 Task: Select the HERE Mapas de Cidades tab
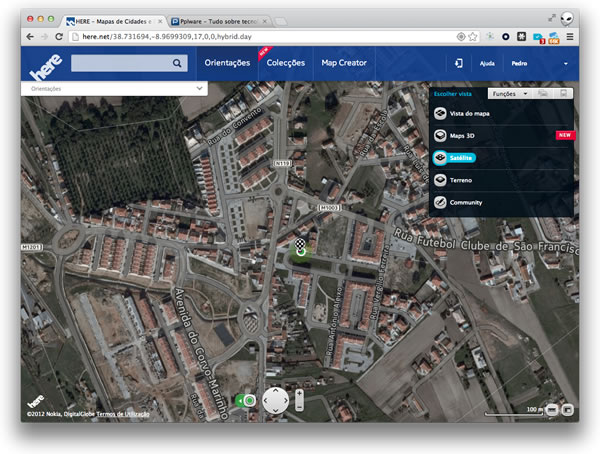(x=113, y=21)
